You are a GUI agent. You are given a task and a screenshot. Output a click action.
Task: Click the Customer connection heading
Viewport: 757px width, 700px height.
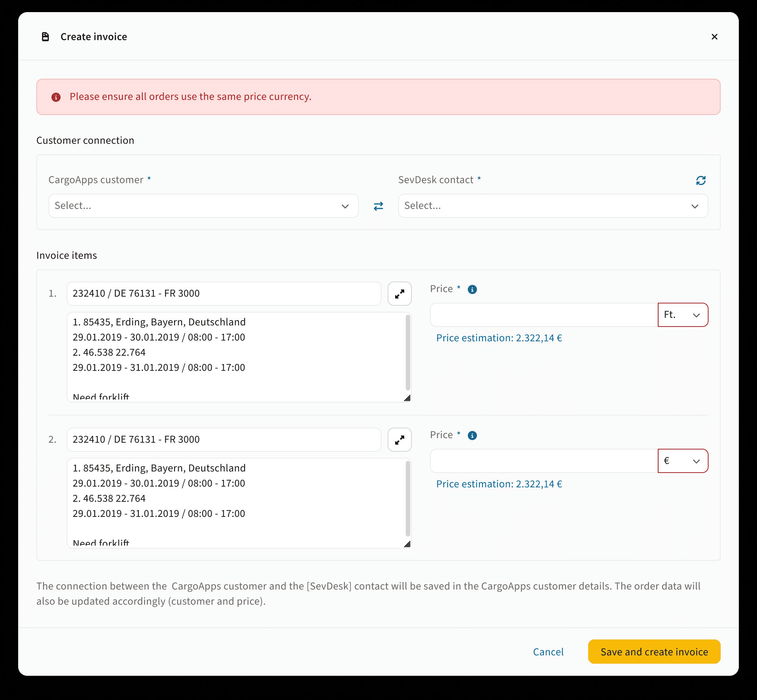click(85, 140)
